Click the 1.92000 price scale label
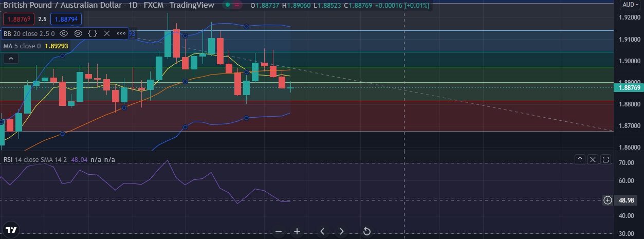This screenshot has width=644, height=239. pos(629,17)
